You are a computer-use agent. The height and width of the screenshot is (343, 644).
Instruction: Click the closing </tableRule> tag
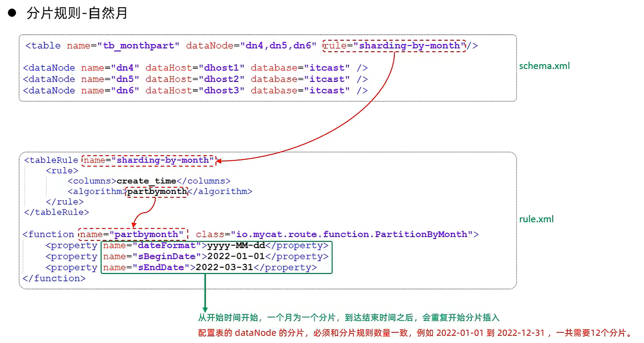click(x=57, y=212)
